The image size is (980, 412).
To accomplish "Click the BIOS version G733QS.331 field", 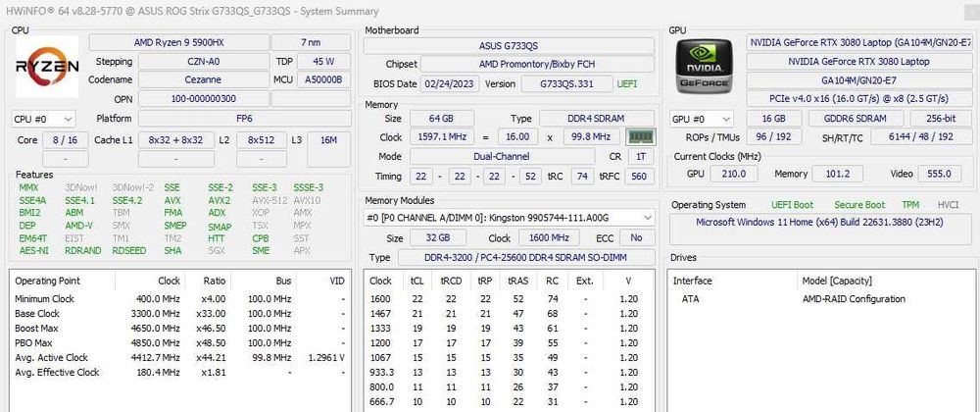I will tap(566, 83).
